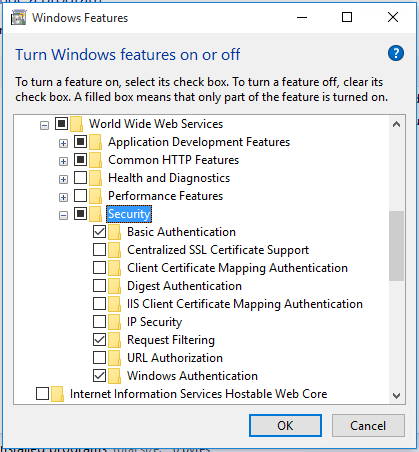Check Client Certificate Mapping Authentication box

click(99, 268)
